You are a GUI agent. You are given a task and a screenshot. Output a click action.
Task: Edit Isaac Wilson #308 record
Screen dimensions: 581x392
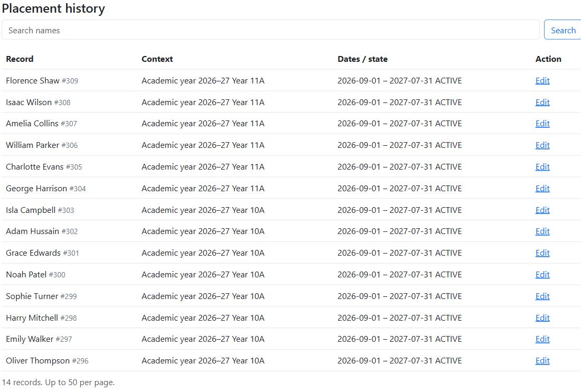[x=542, y=102]
